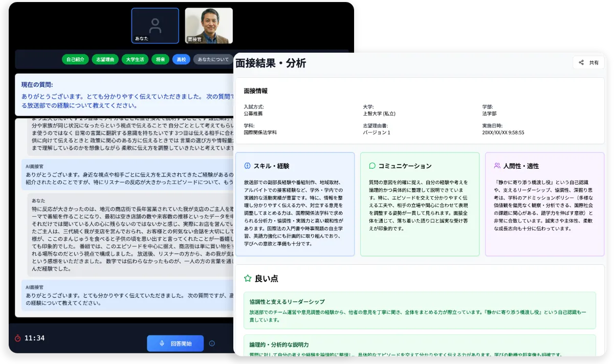
Task: Click the 11:34 timer display
Action: click(34, 338)
